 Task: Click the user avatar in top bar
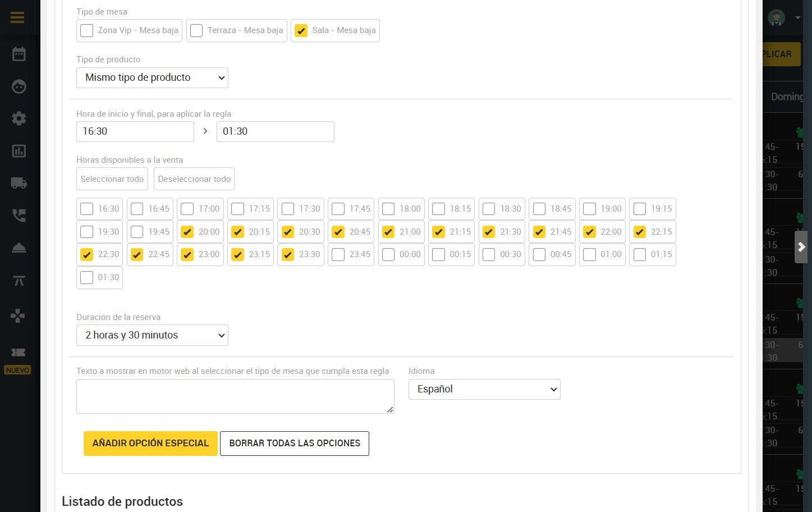click(x=777, y=17)
